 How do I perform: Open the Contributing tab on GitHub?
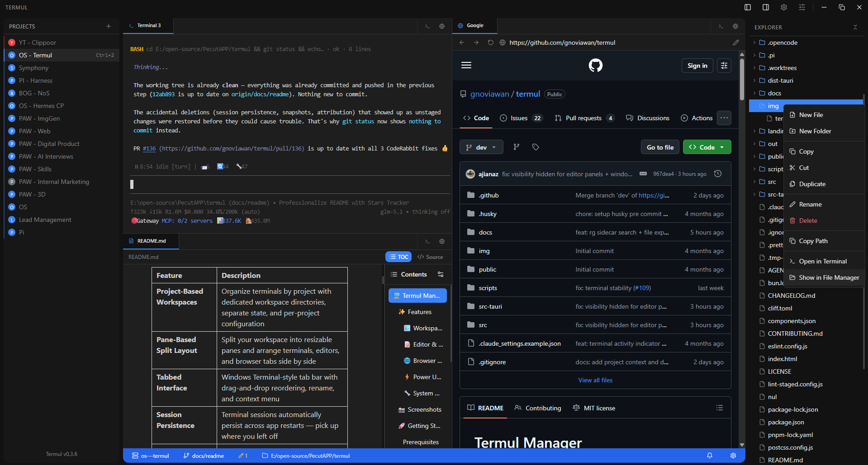538,408
